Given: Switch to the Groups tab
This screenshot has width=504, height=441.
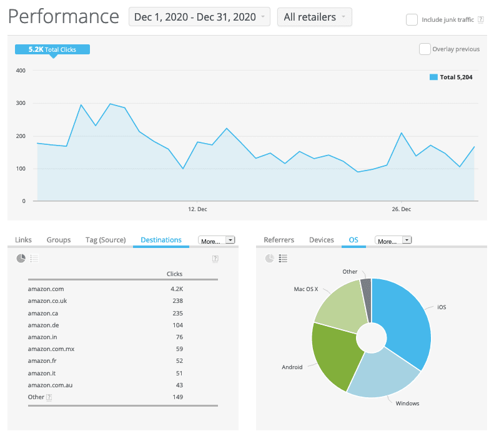Looking at the screenshot, I should [x=59, y=240].
